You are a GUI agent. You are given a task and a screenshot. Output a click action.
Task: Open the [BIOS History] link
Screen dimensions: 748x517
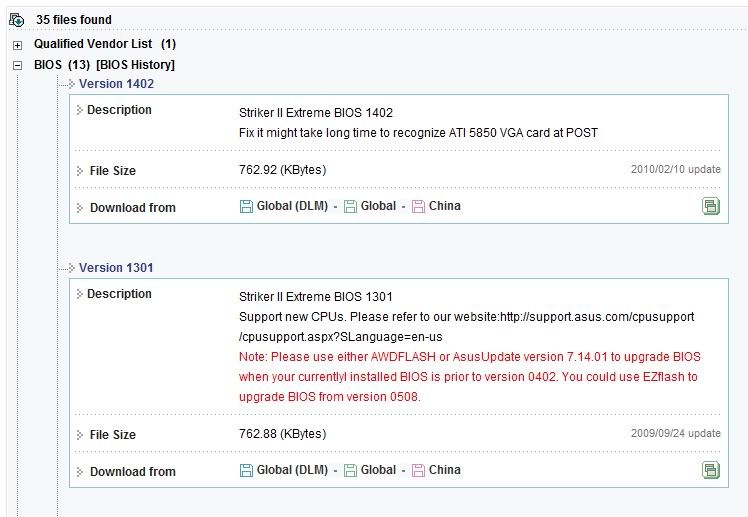[135, 65]
